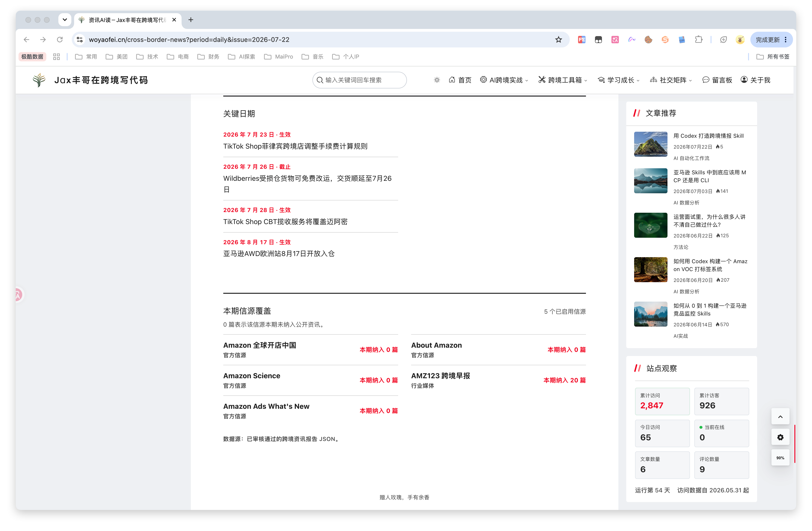Open the 极酷数据 bookmark
This screenshot has height=531, width=812.
32,57
